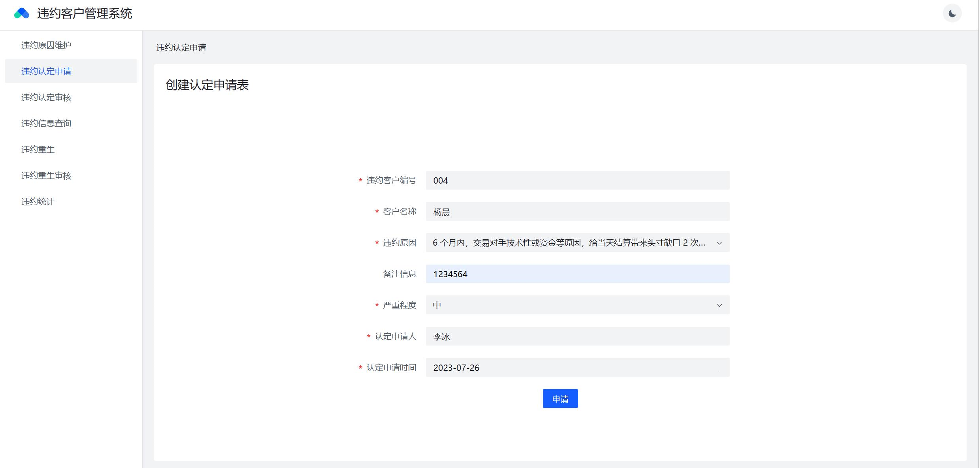Open 违约统计 statistics page
The image size is (980, 468).
point(38,202)
